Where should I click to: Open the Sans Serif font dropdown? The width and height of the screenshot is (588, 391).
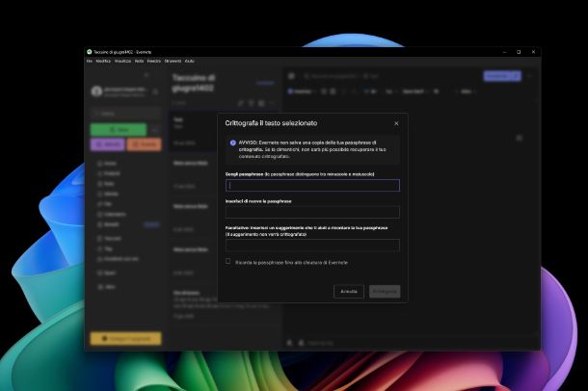coord(414,91)
